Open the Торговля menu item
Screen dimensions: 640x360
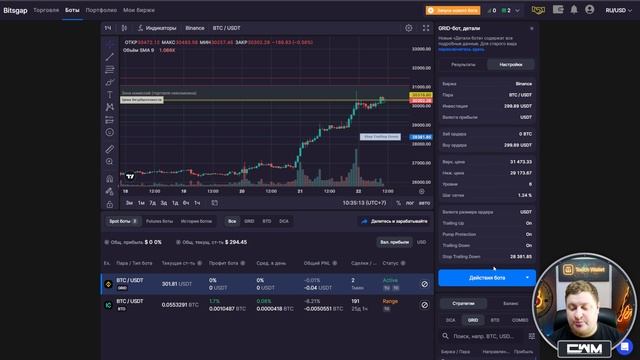[x=46, y=10]
